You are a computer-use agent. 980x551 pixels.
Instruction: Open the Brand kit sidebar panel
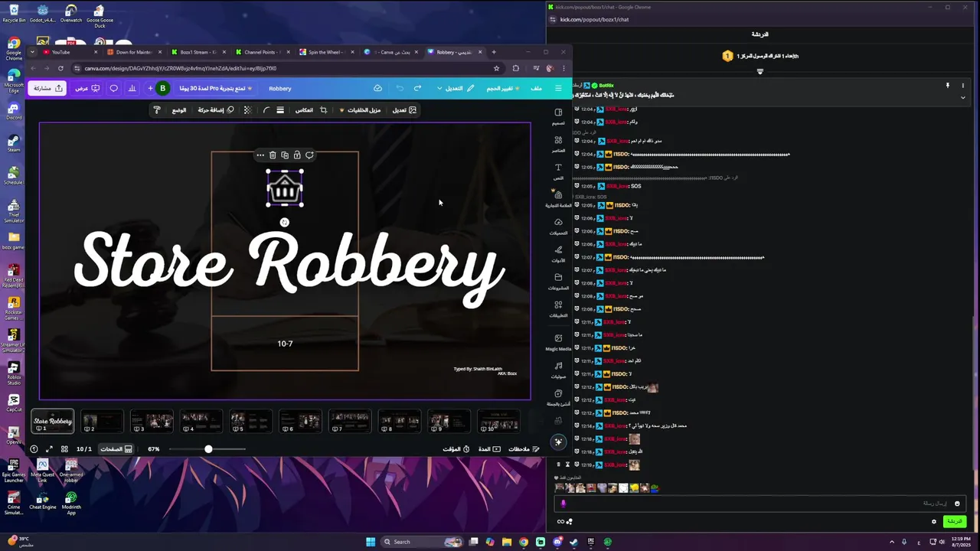(558, 198)
